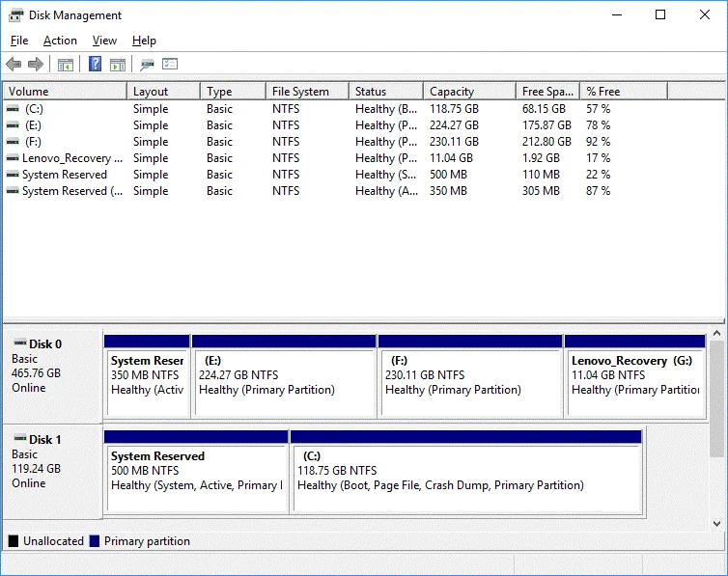This screenshot has width=728, height=576.
Task: Click the Properties checklist toolbar icon
Action: point(170,64)
